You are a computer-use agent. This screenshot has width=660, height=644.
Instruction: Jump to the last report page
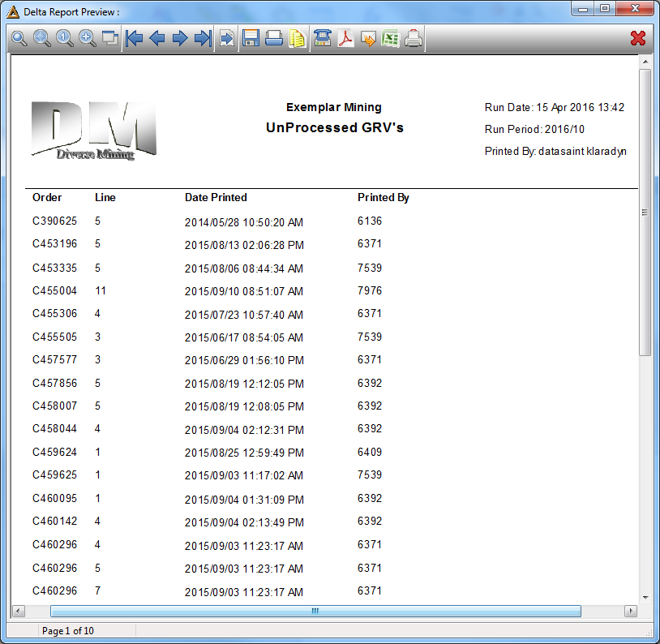tap(203, 38)
